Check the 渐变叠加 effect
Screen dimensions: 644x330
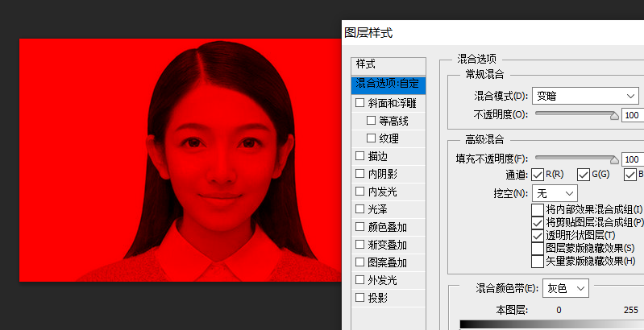(360, 245)
